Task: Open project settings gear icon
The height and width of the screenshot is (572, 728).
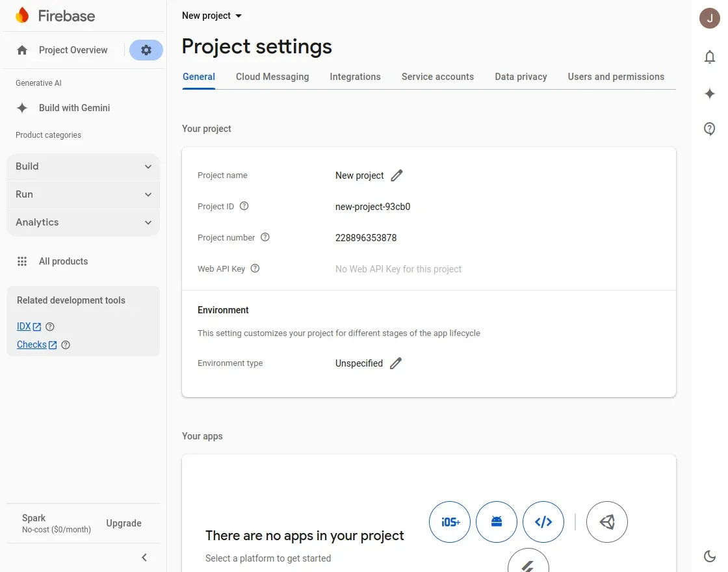Action: 146,50
